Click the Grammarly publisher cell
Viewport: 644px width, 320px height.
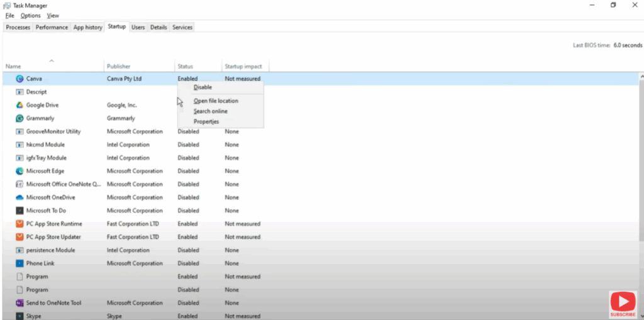pyautogui.click(x=121, y=118)
